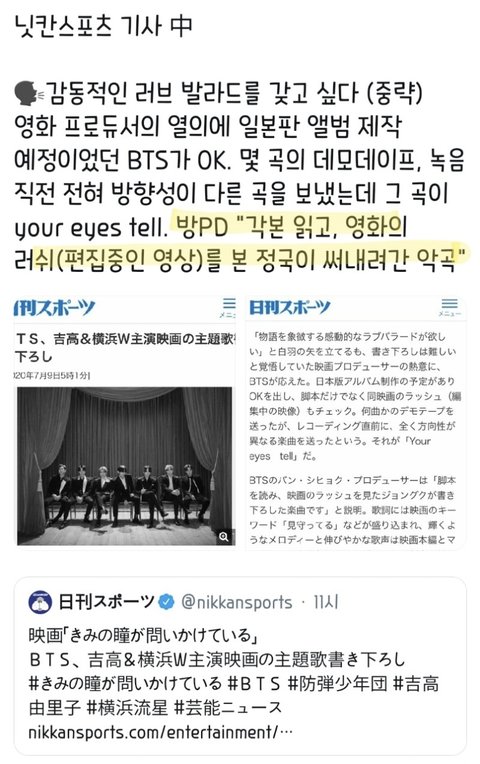Open nikkansports.com/entertainment link
The height and width of the screenshot is (764, 480).
click(160, 732)
